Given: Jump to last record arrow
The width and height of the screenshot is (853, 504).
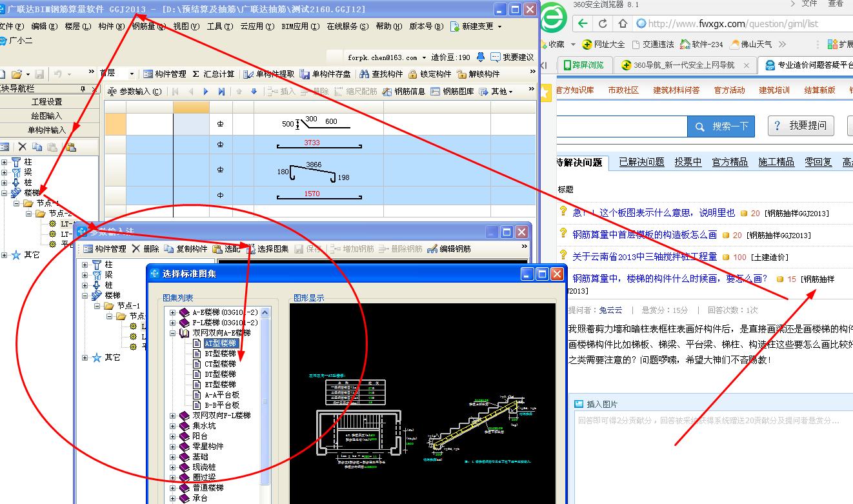Looking at the screenshot, I should click(221, 92).
